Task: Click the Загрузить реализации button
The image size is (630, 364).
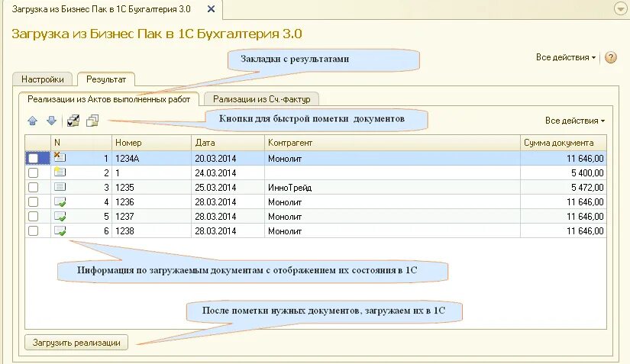Action: point(76,343)
